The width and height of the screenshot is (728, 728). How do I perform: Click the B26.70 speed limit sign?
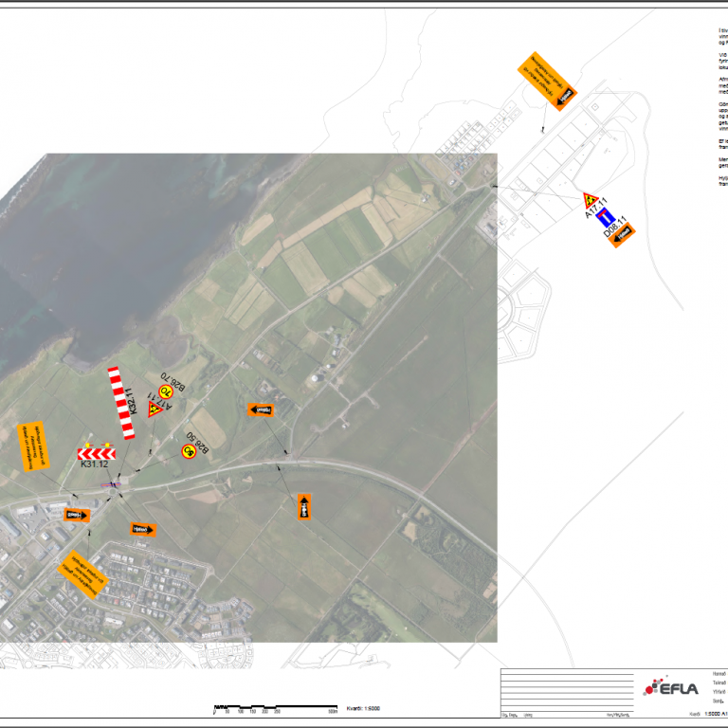[x=165, y=391]
